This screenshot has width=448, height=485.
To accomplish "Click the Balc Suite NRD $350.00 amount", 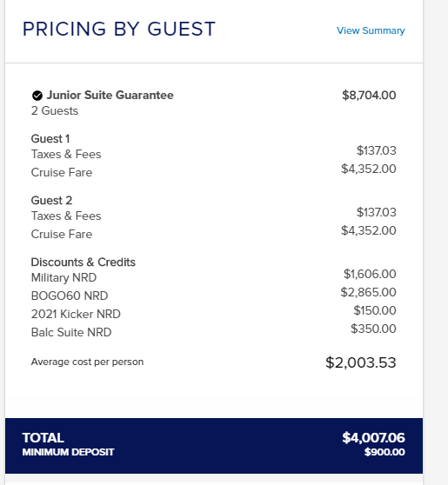I will [373, 329].
